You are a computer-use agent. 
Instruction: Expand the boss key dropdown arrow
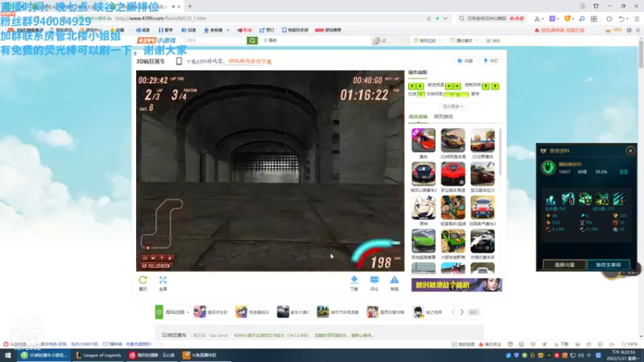point(228,30)
